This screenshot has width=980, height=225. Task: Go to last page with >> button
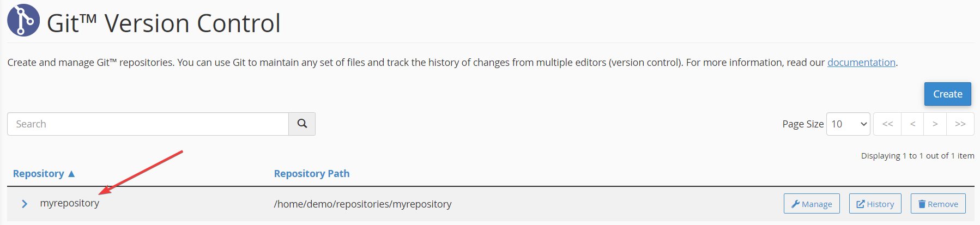coord(960,124)
